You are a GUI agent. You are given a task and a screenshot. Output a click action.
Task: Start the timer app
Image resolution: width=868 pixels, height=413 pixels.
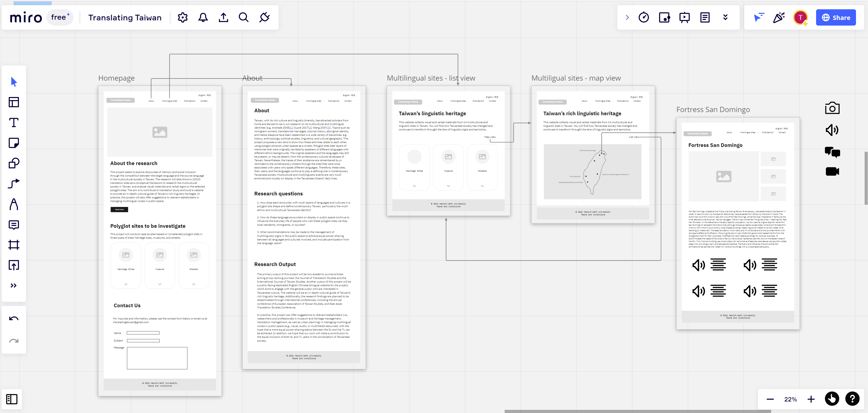click(x=644, y=17)
